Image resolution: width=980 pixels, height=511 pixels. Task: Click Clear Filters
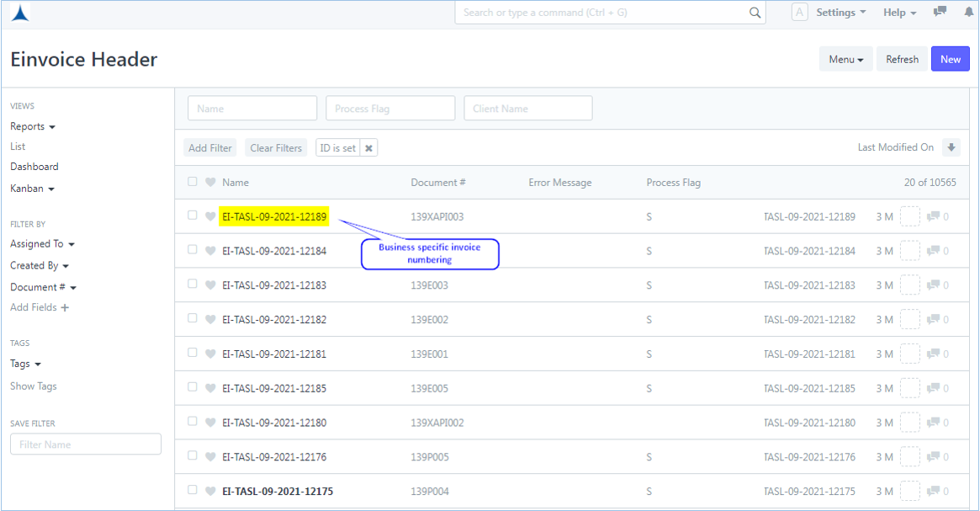click(275, 147)
